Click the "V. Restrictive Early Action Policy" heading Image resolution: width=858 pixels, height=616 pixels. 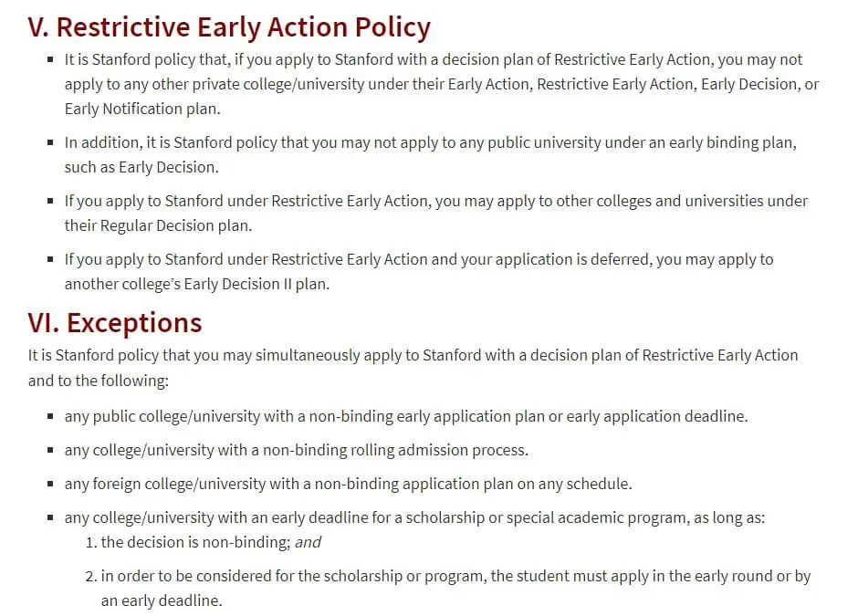point(229,27)
